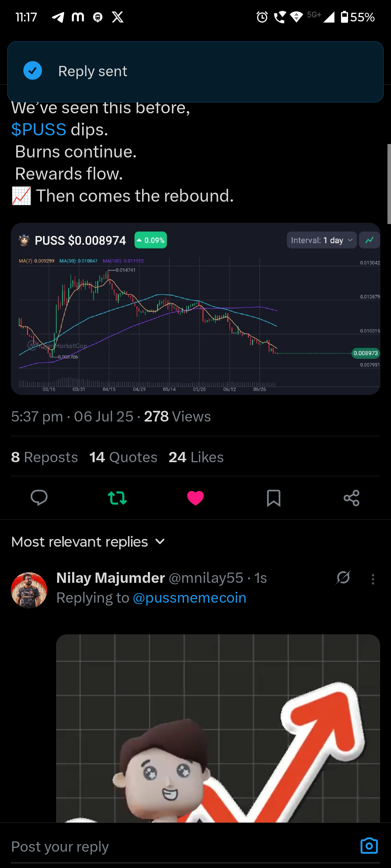Tap the reply speech bubble icon
The image size is (391, 868).
tap(39, 498)
